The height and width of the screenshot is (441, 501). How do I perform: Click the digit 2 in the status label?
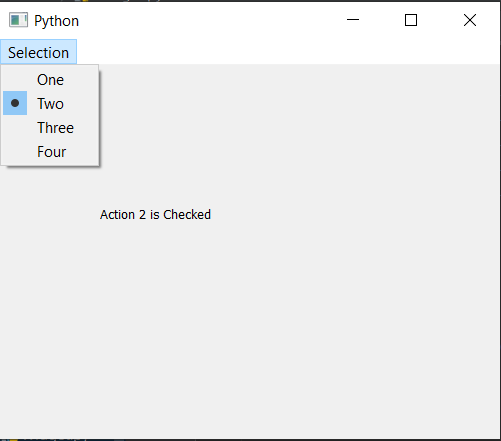(x=142, y=215)
